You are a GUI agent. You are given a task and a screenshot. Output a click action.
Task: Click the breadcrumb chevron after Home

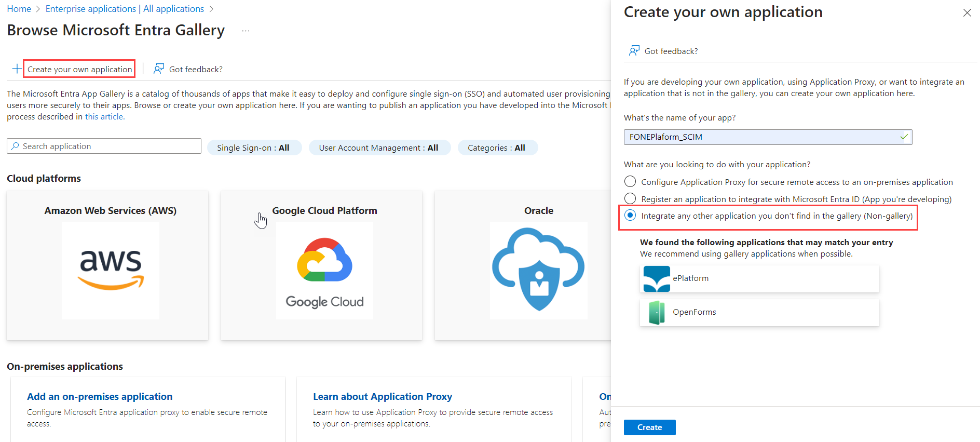tap(38, 9)
